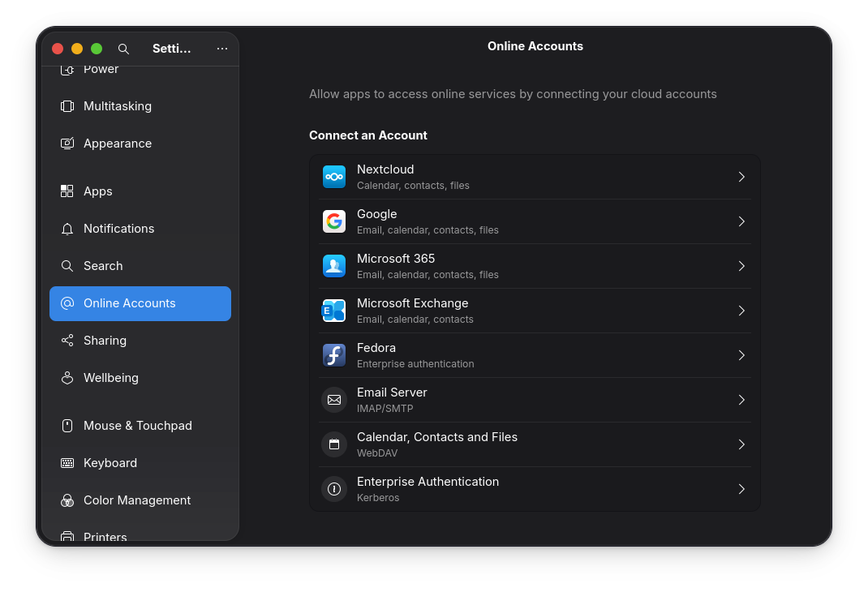Click the Notifications bell icon
The width and height of the screenshot is (868, 592).
(x=67, y=228)
